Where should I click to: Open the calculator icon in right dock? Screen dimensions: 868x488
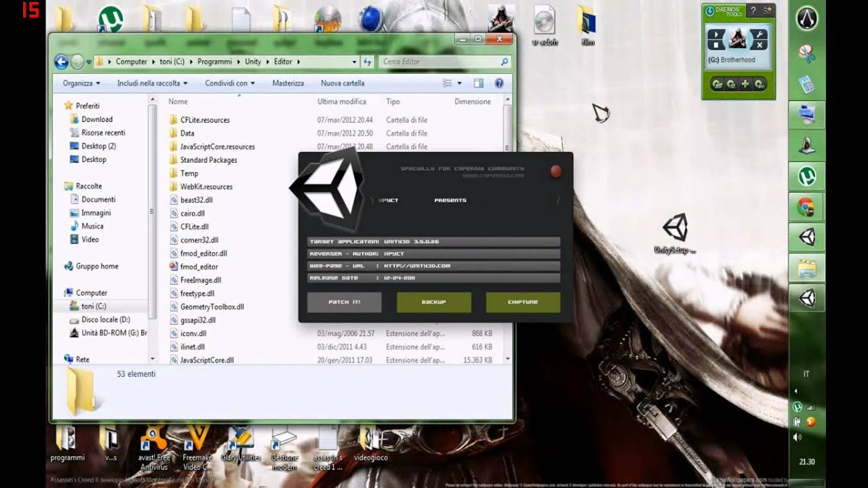807,84
